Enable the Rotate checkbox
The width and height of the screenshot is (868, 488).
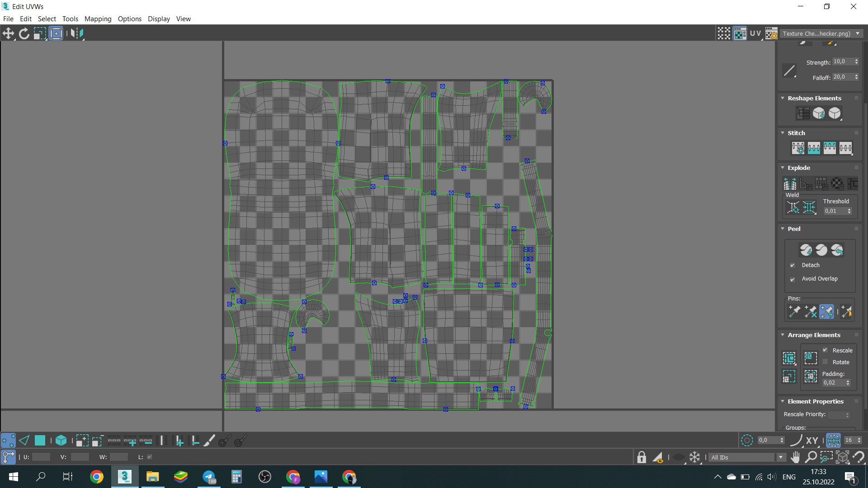[825, 362]
